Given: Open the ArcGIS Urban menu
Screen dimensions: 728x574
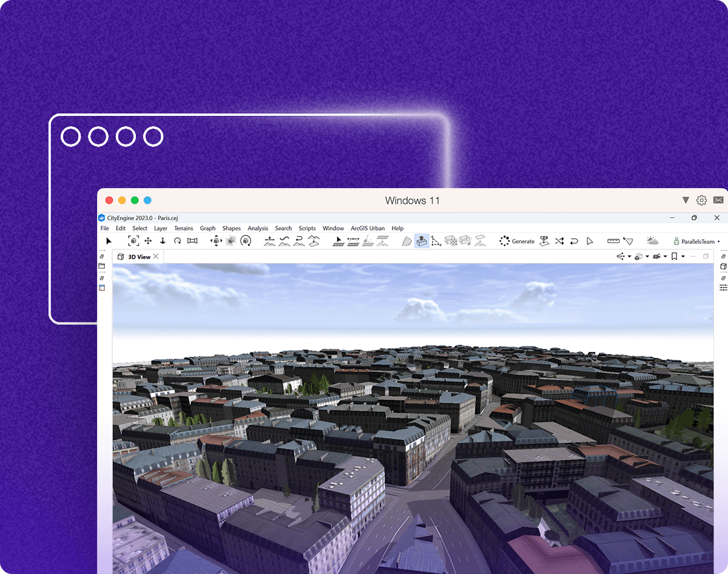Looking at the screenshot, I should pyautogui.click(x=367, y=228).
